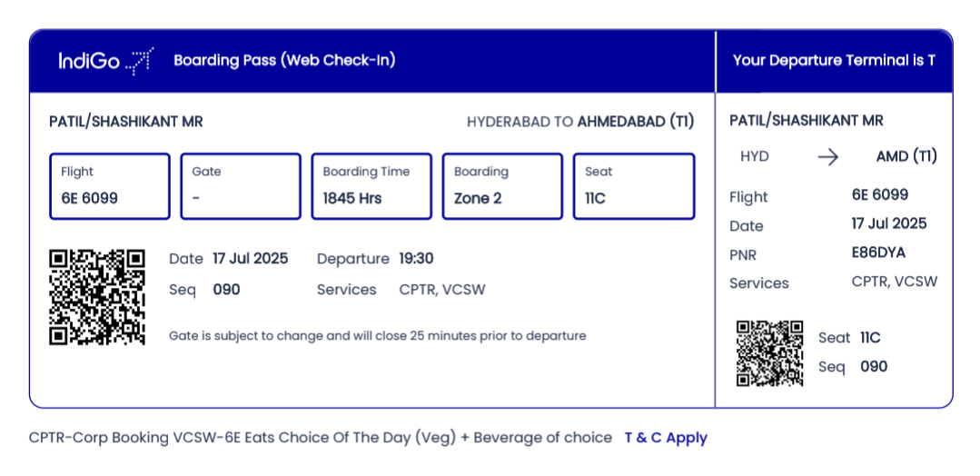Click the arrow between HYD and AMD
This screenshot has height=476, width=980.
click(827, 156)
